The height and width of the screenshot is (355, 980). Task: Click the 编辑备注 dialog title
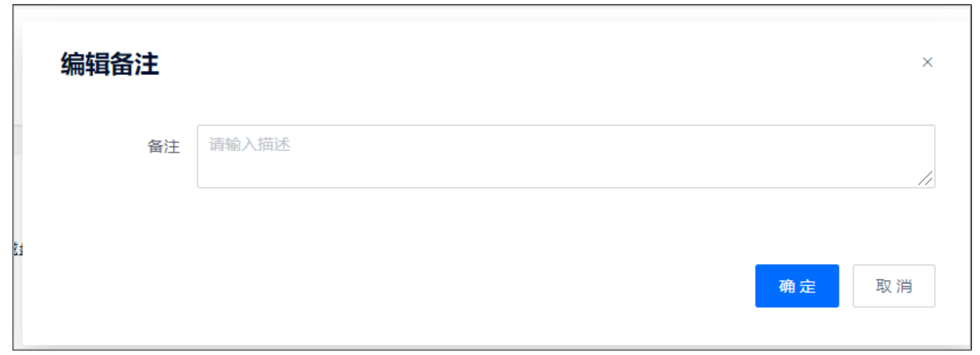coord(110,65)
